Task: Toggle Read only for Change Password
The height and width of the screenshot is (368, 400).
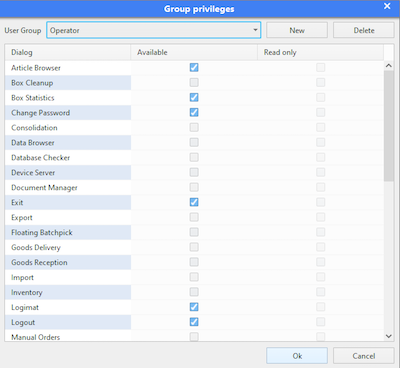Action: pyautogui.click(x=321, y=112)
